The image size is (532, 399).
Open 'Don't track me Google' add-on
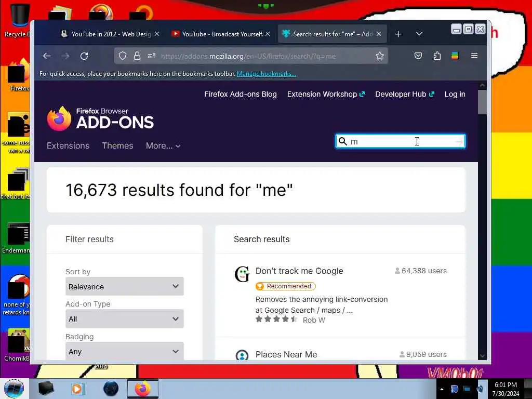[299, 271]
